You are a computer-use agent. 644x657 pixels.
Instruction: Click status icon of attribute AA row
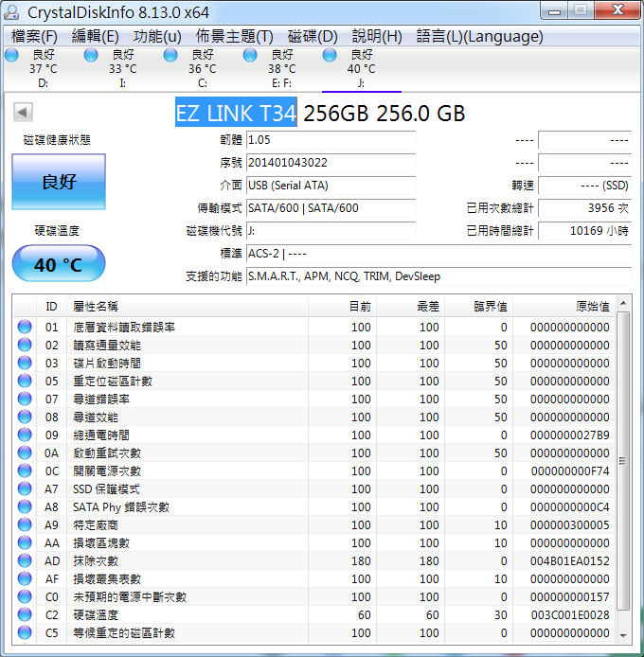point(25,543)
